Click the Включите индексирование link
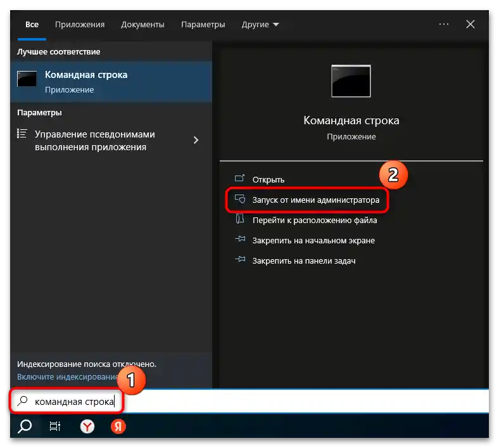 click(x=68, y=377)
